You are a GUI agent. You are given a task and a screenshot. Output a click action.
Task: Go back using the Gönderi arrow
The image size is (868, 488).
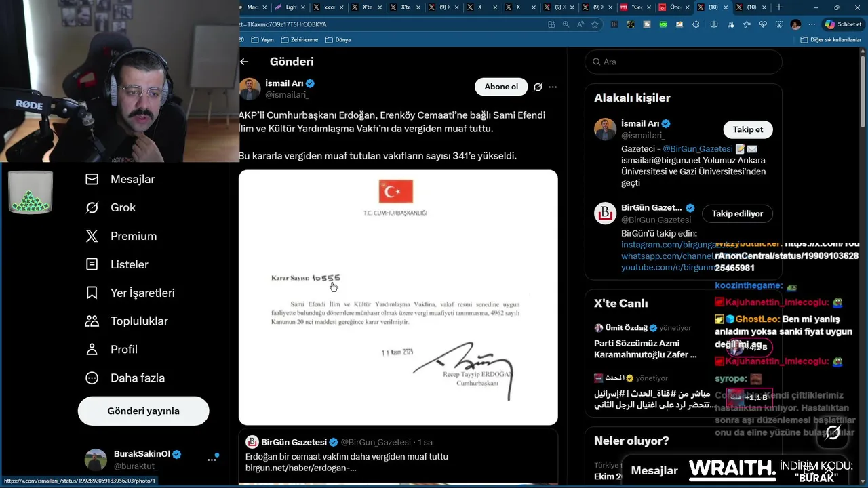click(x=244, y=62)
